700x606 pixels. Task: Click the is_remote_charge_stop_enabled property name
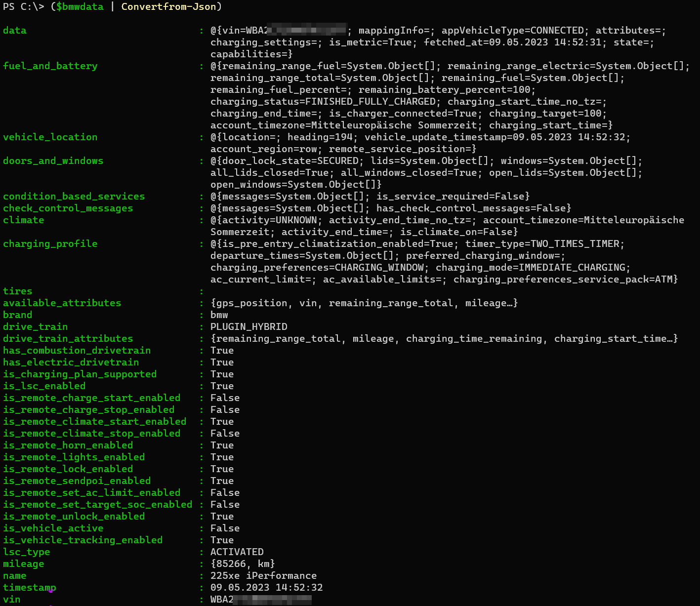pyautogui.click(x=89, y=409)
